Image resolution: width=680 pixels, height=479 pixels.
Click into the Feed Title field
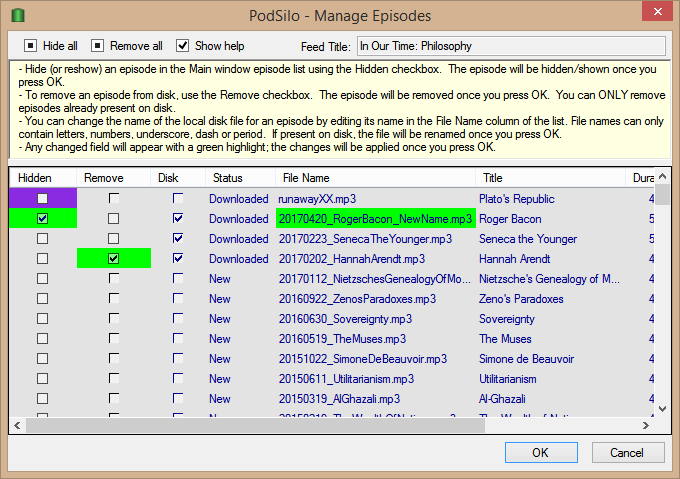[x=511, y=46]
